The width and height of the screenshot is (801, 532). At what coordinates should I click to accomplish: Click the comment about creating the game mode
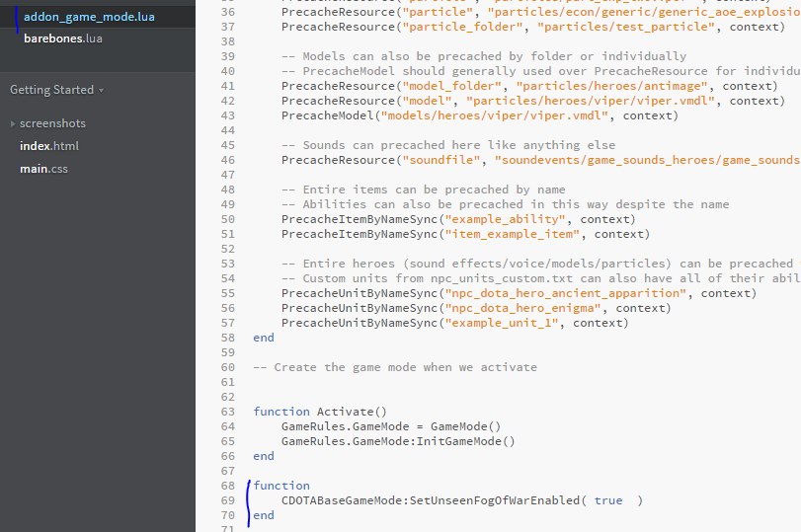pos(395,367)
